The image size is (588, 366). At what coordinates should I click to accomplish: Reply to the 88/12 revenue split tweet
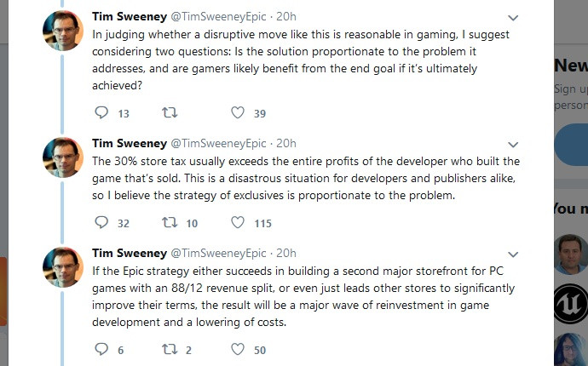(101, 349)
